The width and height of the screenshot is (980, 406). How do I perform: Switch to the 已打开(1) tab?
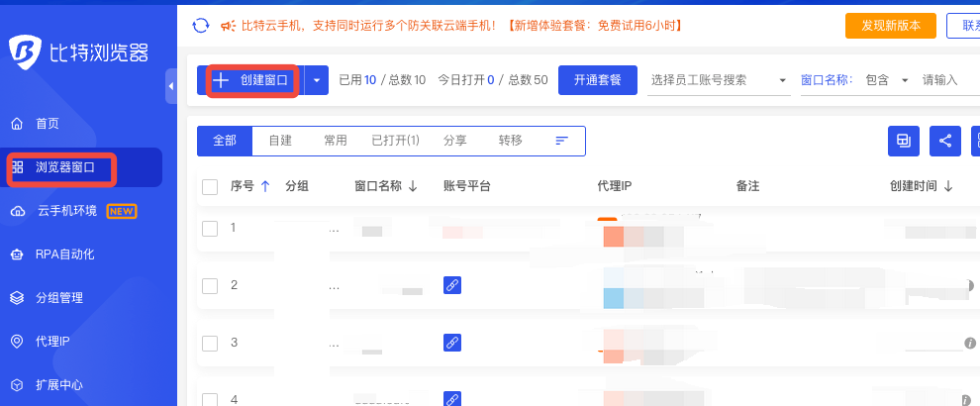[395, 141]
